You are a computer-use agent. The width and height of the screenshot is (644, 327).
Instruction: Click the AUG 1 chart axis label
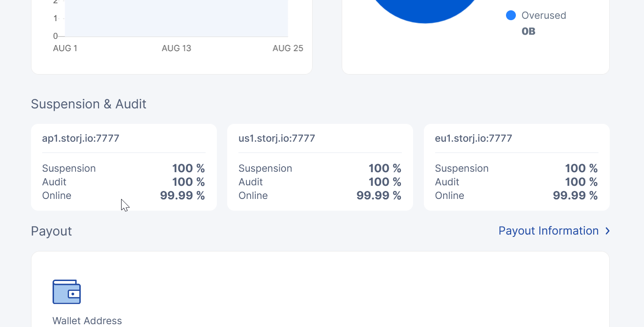click(x=65, y=48)
